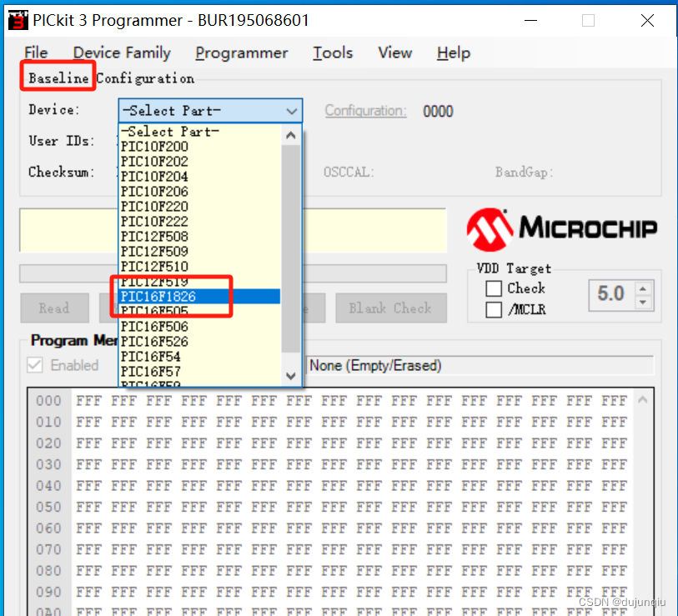Toggle the Program Memory Enabled checkbox
This screenshot has height=616, width=678.
(x=35, y=365)
